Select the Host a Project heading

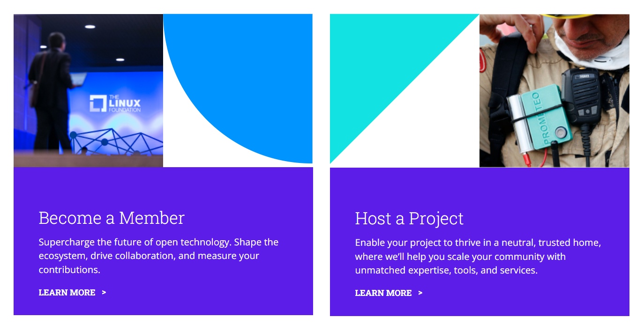(409, 219)
